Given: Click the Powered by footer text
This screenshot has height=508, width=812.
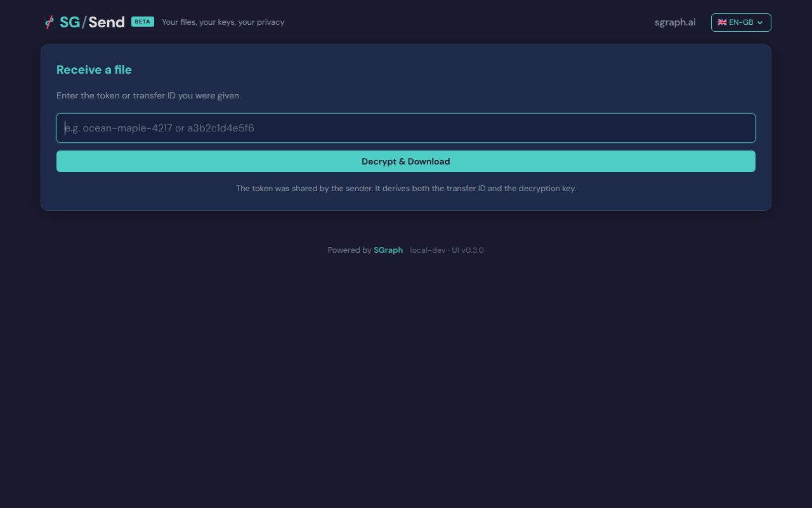Looking at the screenshot, I should click(349, 250).
